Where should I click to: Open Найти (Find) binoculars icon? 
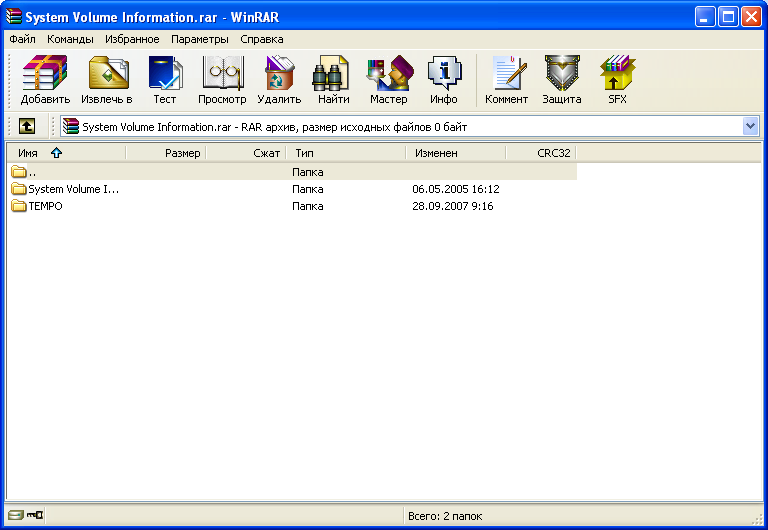click(331, 73)
